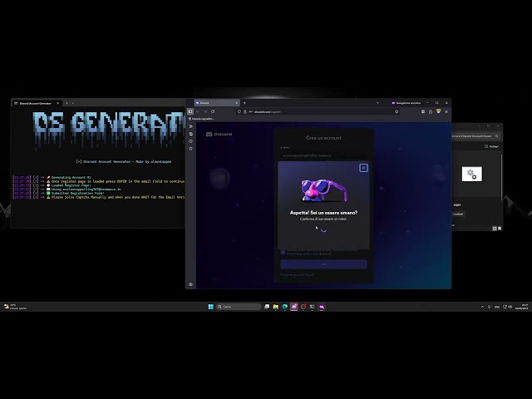The image size is (532, 399).
Task: Open the shield tracking protection icon
Action: (239, 111)
